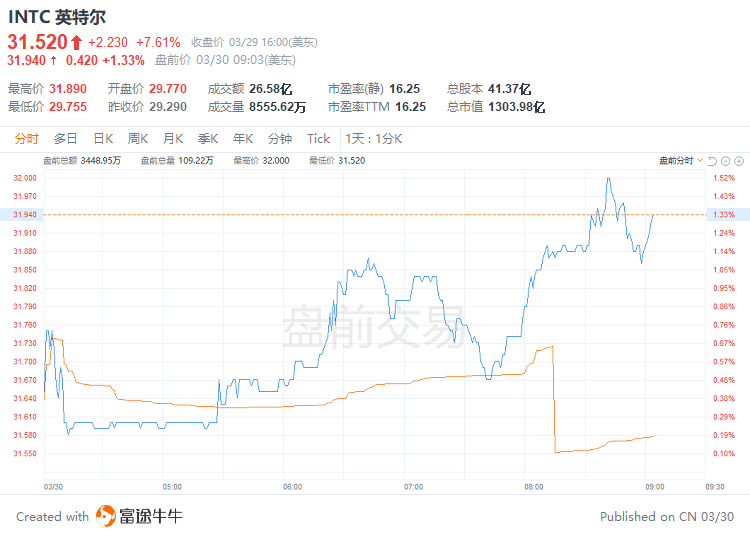Click the pre-market price 31.940
Image resolution: width=750 pixels, height=537 pixels.
pyautogui.click(x=26, y=60)
